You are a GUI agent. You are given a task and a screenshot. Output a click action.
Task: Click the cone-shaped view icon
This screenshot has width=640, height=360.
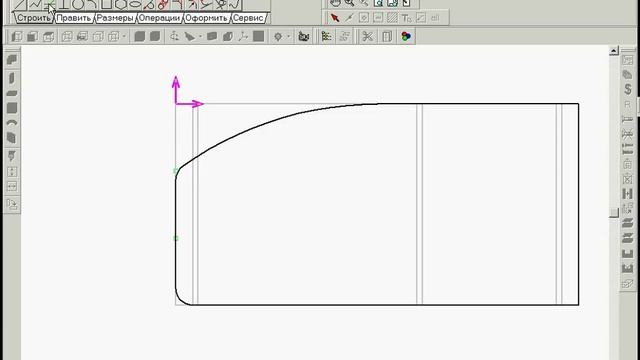tap(190, 36)
